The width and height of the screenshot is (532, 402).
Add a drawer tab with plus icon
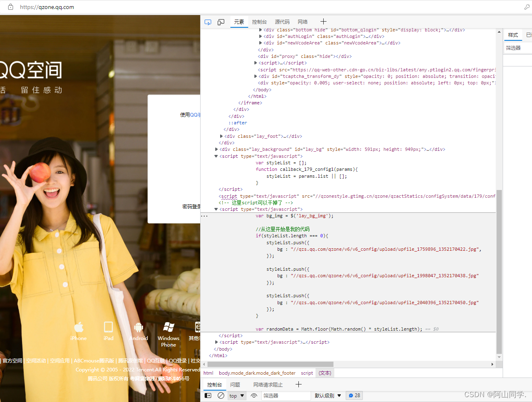click(298, 384)
